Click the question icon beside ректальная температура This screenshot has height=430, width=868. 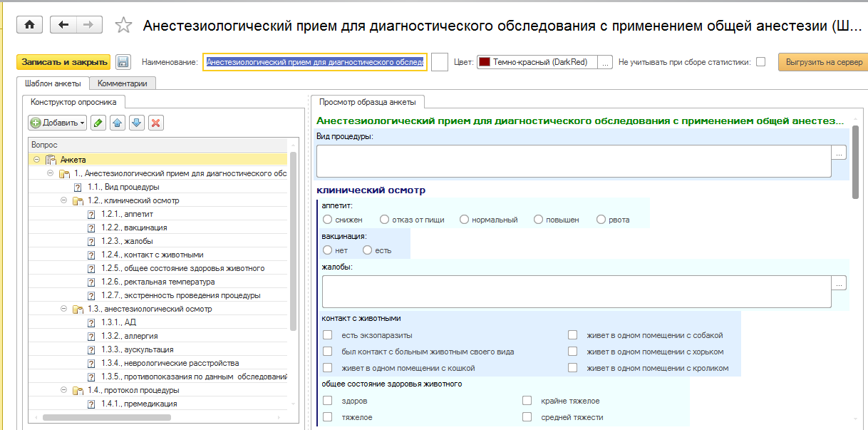click(91, 282)
